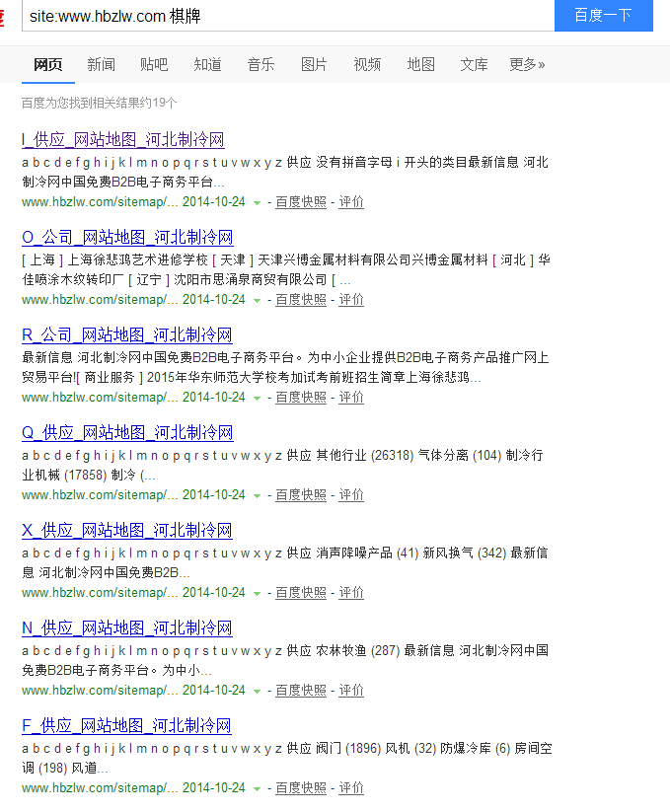670x812 pixels.
Task: Click 评价 for F_供应 result
Action: (x=351, y=788)
